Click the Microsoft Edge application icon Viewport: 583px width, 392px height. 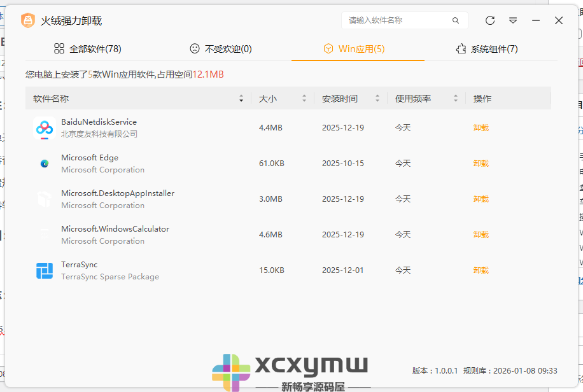click(x=43, y=163)
